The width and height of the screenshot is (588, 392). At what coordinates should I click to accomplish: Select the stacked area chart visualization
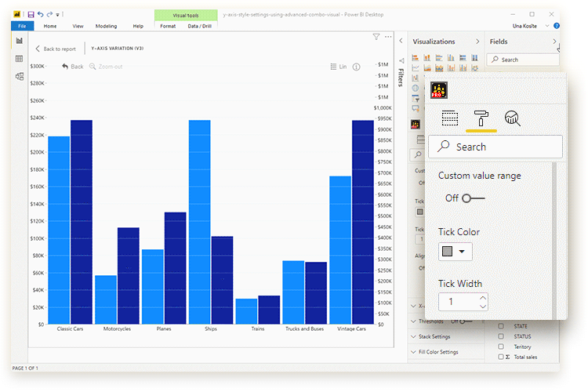(x=439, y=68)
